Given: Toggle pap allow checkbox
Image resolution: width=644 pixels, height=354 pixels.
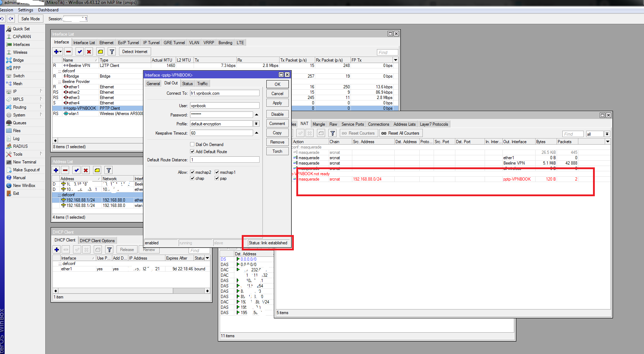Looking at the screenshot, I should click(217, 179).
